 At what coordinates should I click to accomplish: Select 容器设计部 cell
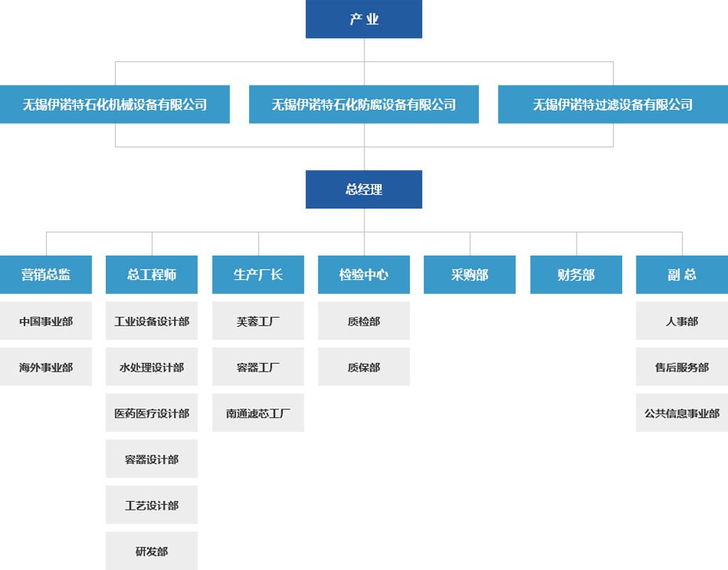pyautogui.click(x=152, y=459)
